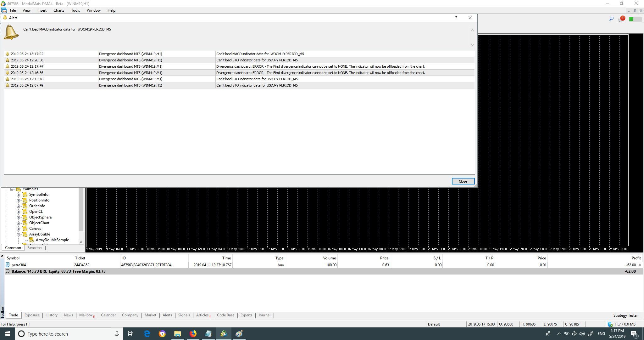
Task: Switch to the Favorites navigator tab
Action: (35, 248)
